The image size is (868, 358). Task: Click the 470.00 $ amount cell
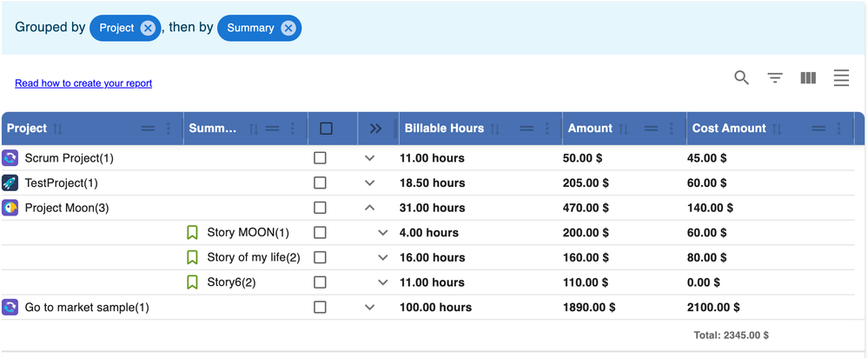pos(586,208)
